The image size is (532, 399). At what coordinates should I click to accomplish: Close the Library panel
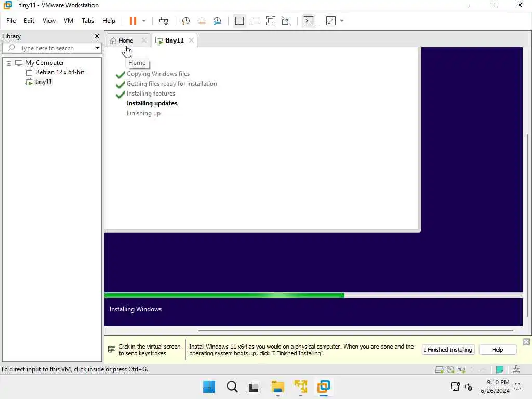click(97, 36)
